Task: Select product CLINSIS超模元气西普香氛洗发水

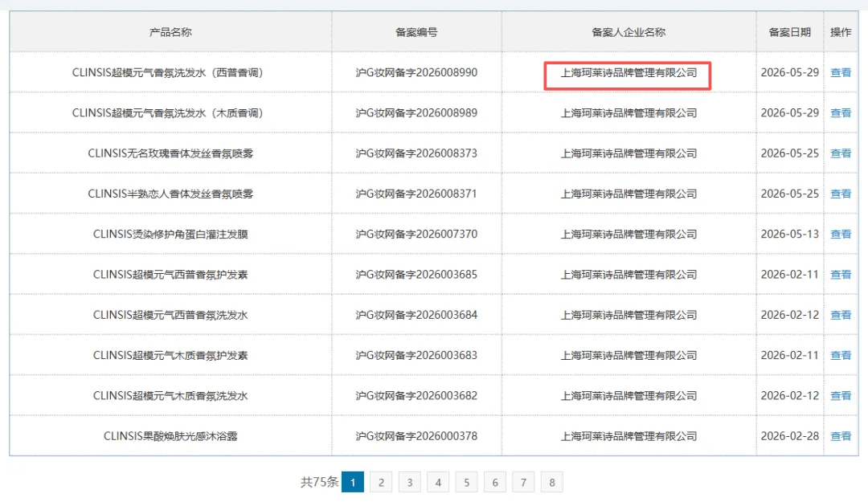Action: click(x=170, y=315)
